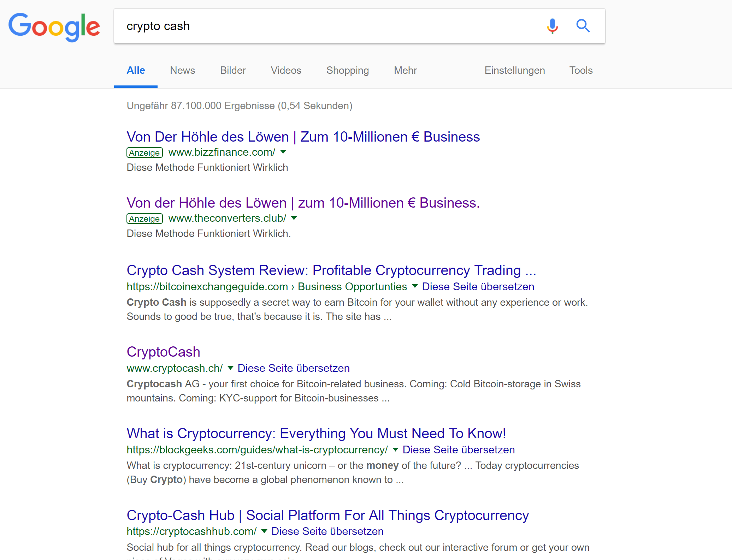The image size is (732, 560).
Task: Expand dropdown arrow next to www.bizzfinance.com
Action: 283,152
